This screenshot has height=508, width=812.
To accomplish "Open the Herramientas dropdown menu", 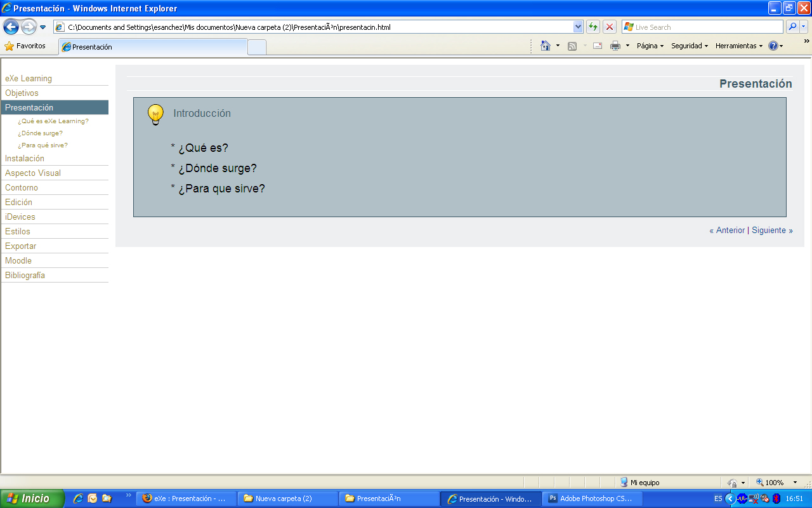I will [738, 46].
